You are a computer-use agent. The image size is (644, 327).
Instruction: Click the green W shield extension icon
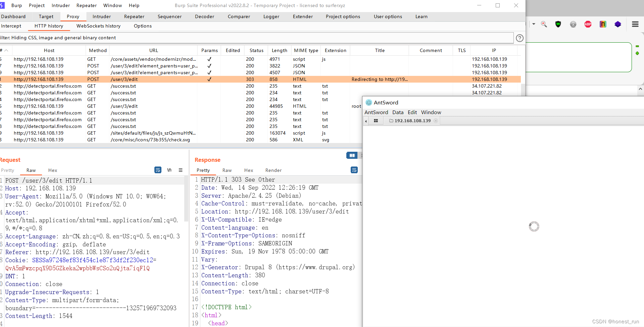tap(558, 24)
